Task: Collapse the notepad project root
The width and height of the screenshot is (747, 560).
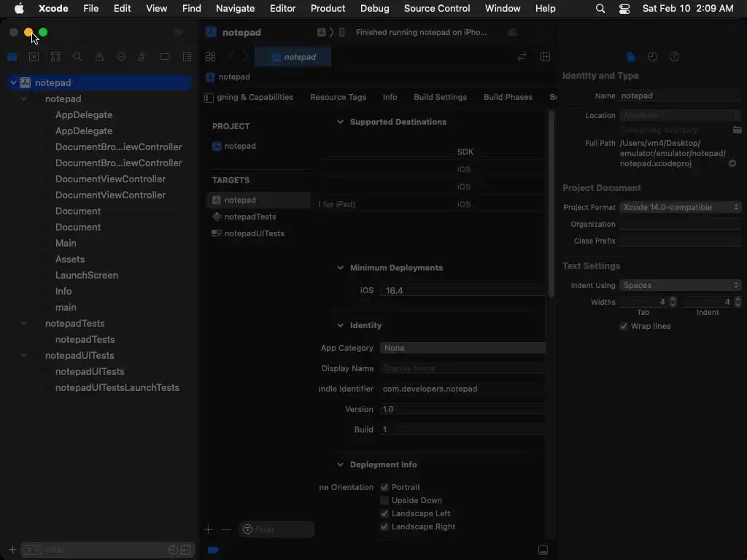Action: 13,82
